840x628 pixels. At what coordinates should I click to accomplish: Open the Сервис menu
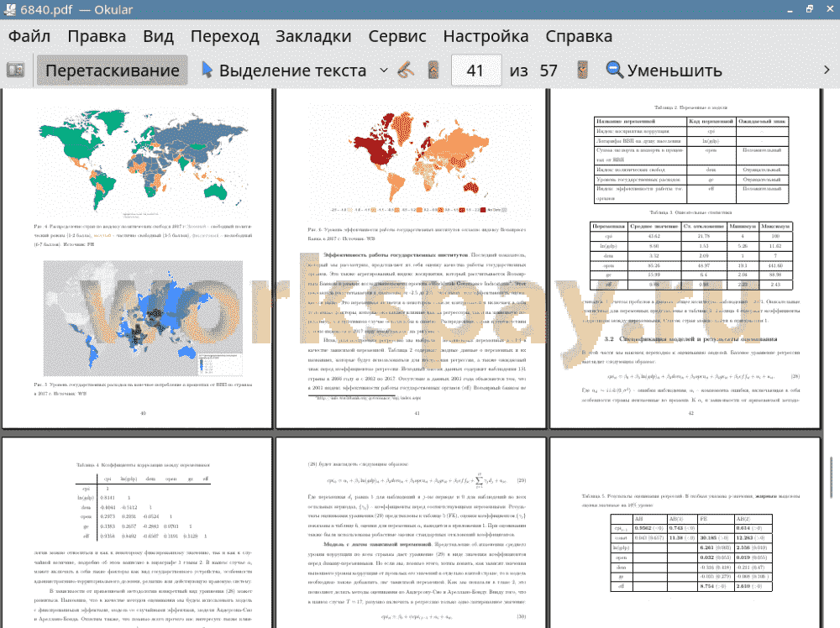[x=397, y=36]
